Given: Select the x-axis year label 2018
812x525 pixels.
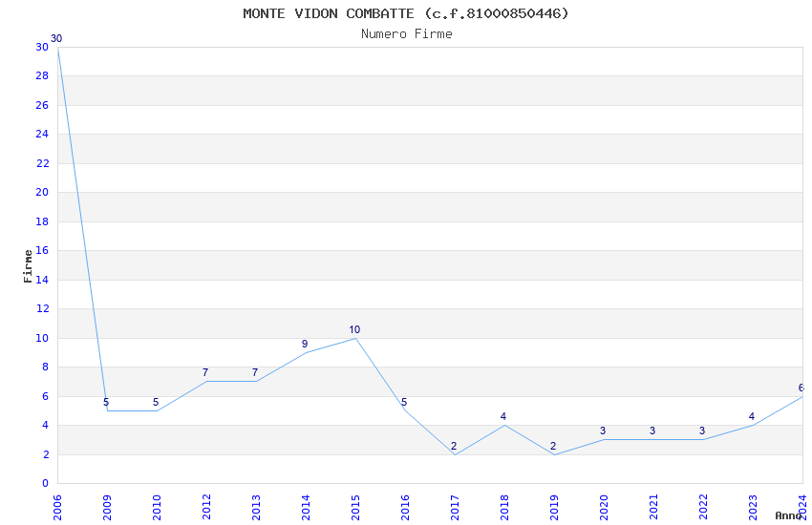Looking at the screenshot, I should [x=505, y=508].
